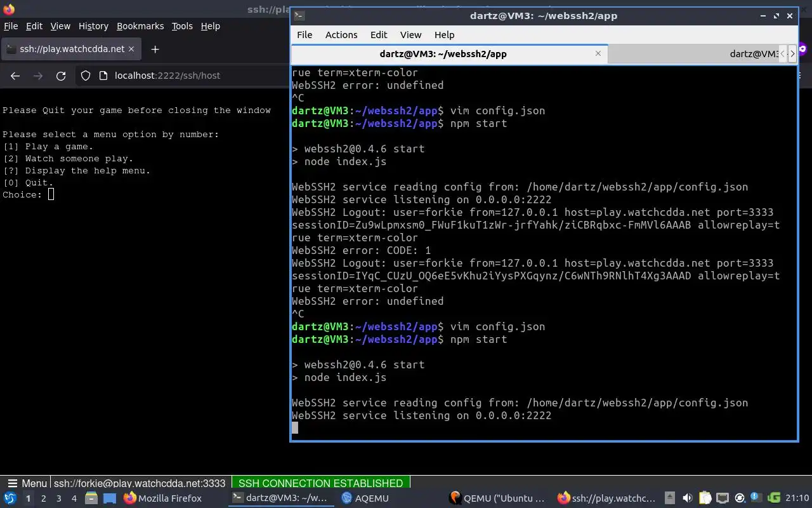Click the '[2] Watch someone play.' line
The image size is (812, 508).
pyautogui.click(x=68, y=159)
